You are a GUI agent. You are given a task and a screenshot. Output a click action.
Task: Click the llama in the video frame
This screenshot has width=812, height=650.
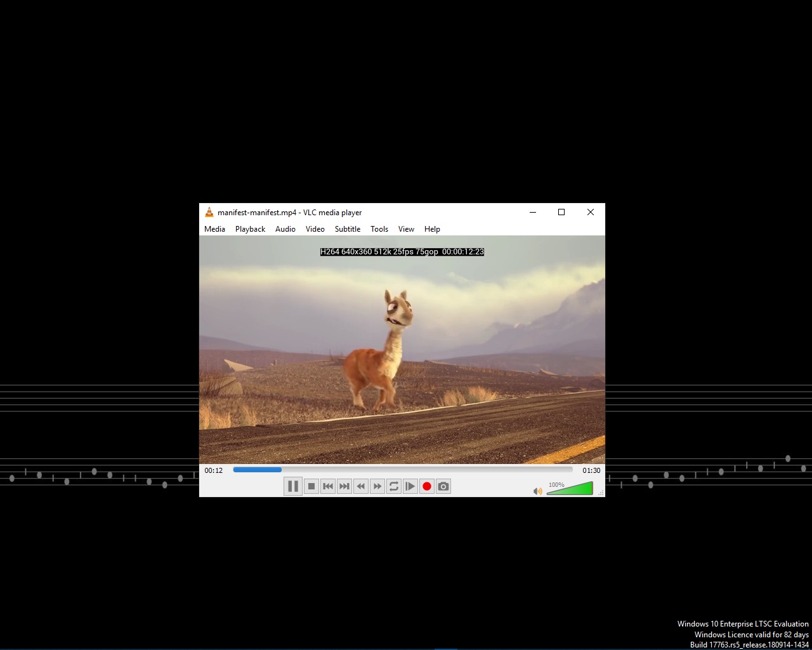[380, 349]
